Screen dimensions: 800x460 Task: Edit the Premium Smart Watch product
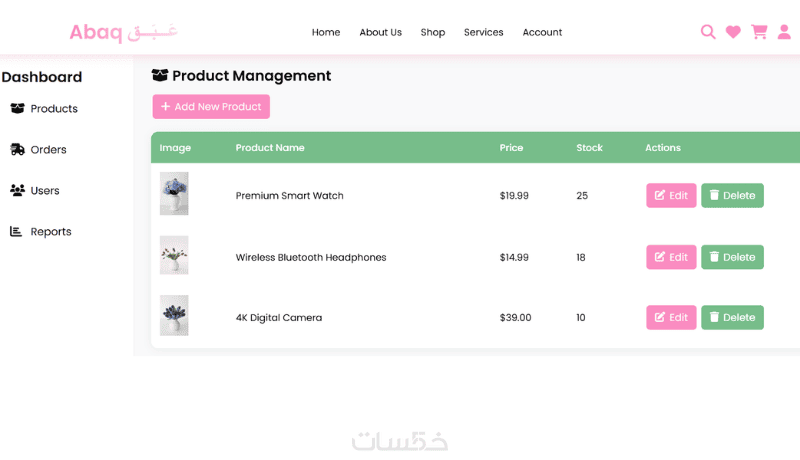[671, 195]
